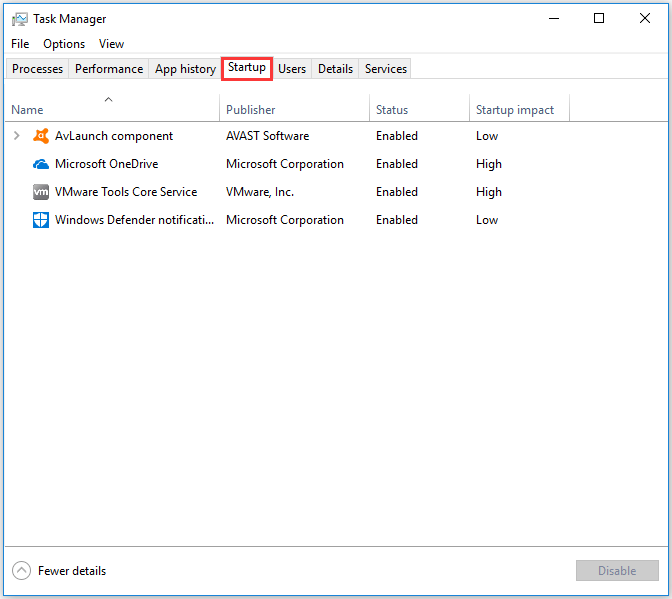Click the AvLaunch component Avast icon
This screenshot has height=599, width=672.
41,136
